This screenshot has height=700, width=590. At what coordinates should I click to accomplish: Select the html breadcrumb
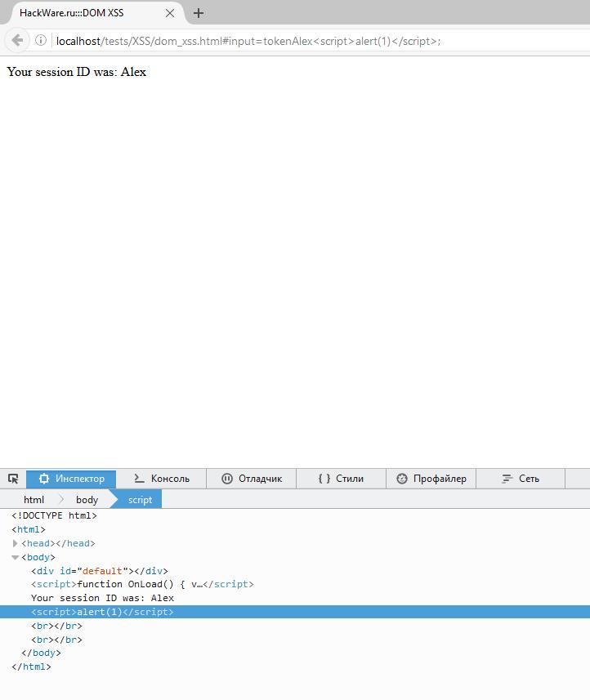point(34,499)
